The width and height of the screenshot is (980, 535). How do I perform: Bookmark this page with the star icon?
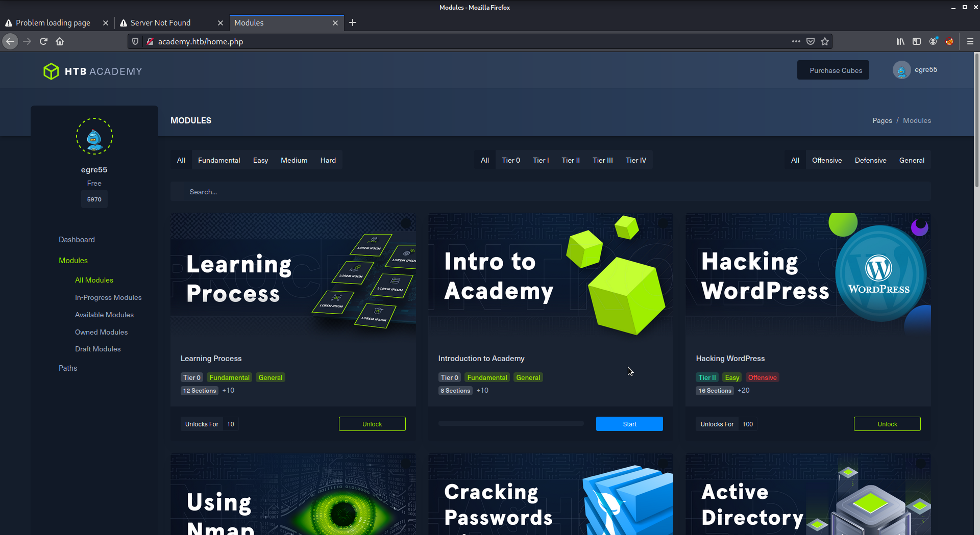[x=825, y=41]
